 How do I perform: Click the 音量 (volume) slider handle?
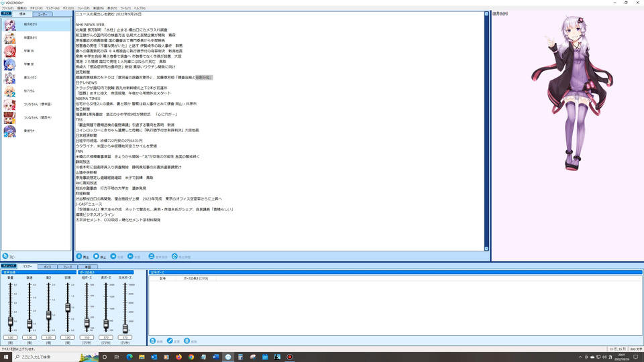(x=10, y=321)
